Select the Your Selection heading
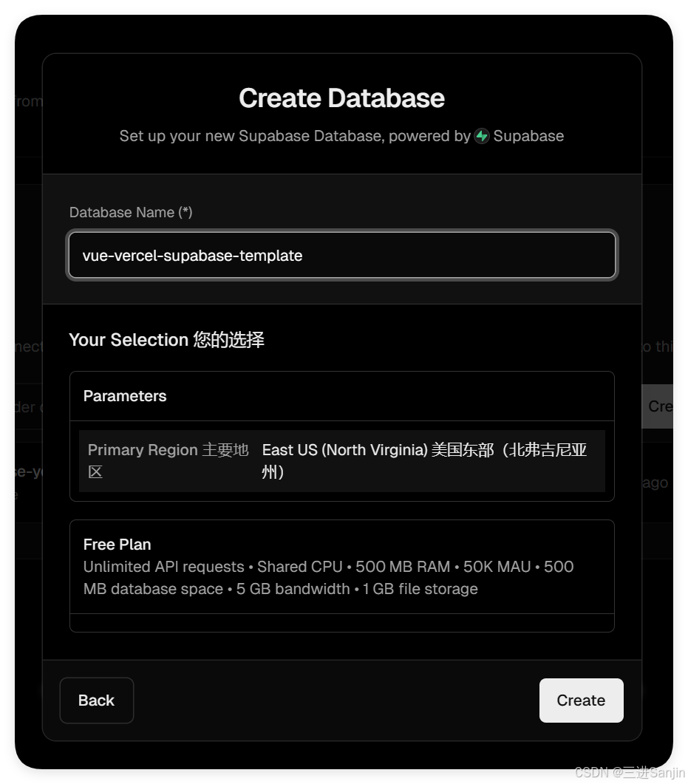Viewport: 688px width, 784px height. (166, 339)
